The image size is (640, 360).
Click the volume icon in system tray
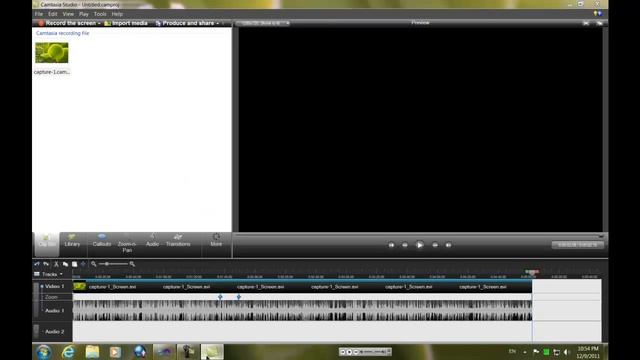click(x=567, y=352)
